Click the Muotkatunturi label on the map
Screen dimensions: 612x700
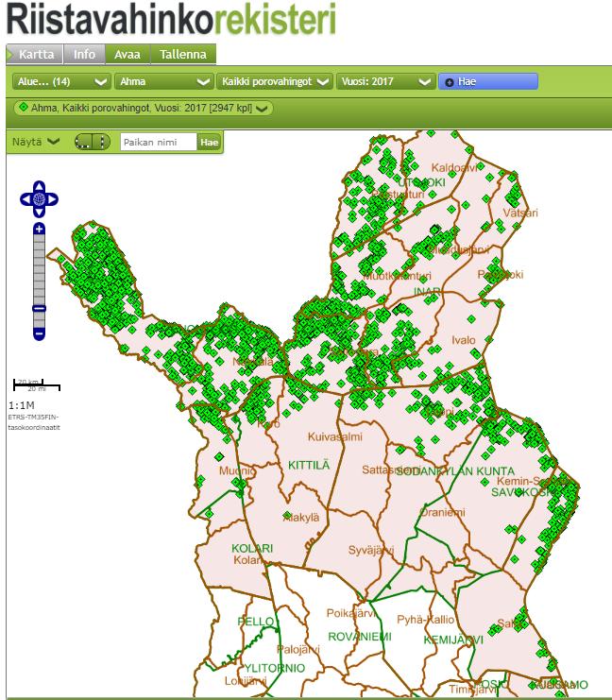coord(398,277)
